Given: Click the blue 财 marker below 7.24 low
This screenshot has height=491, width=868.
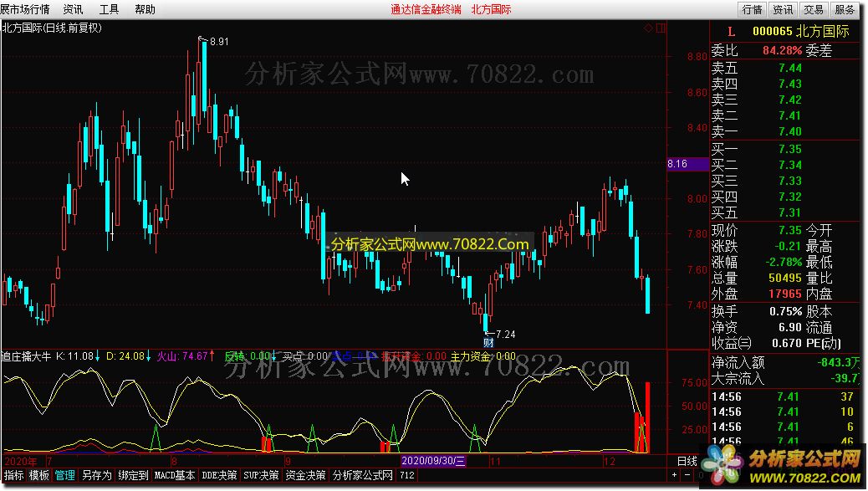Looking at the screenshot, I should coord(488,343).
